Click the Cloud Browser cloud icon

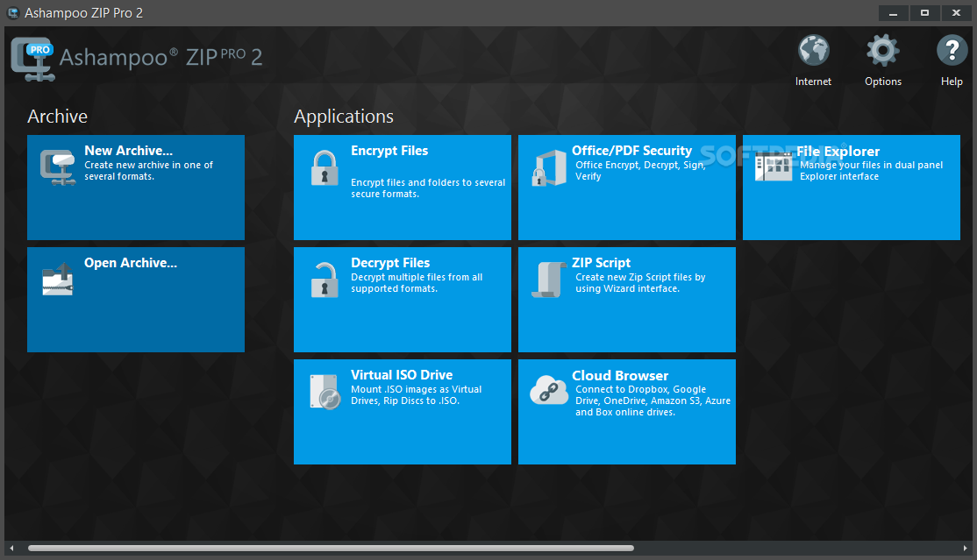[549, 391]
